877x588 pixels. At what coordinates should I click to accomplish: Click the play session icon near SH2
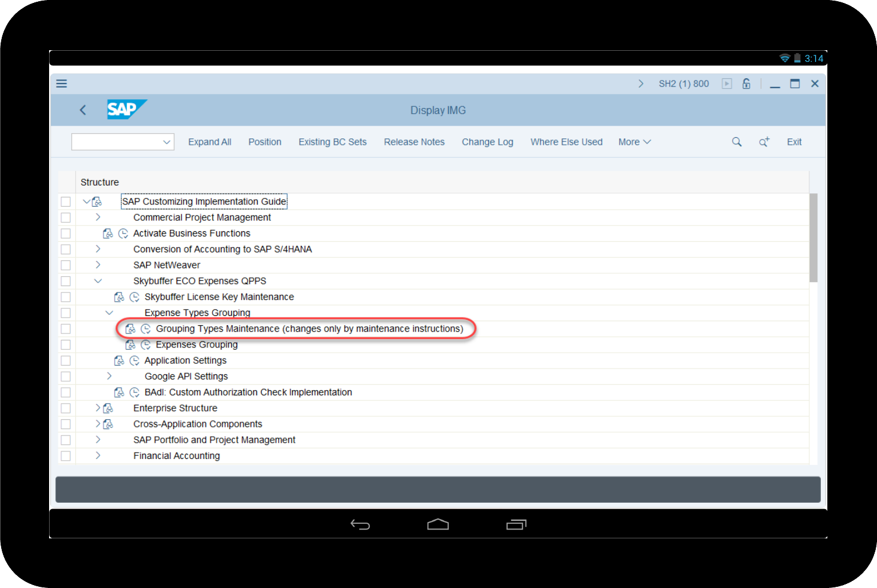click(x=727, y=83)
